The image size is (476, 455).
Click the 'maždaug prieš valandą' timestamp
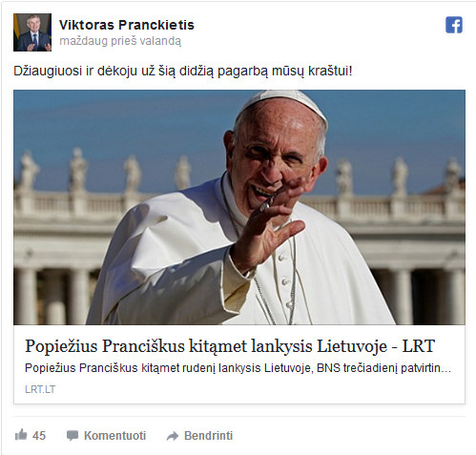click(x=120, y=41)
